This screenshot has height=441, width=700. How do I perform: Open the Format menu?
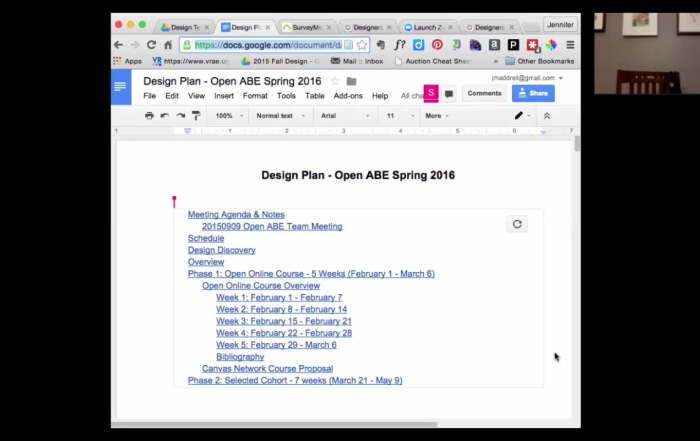255,96
